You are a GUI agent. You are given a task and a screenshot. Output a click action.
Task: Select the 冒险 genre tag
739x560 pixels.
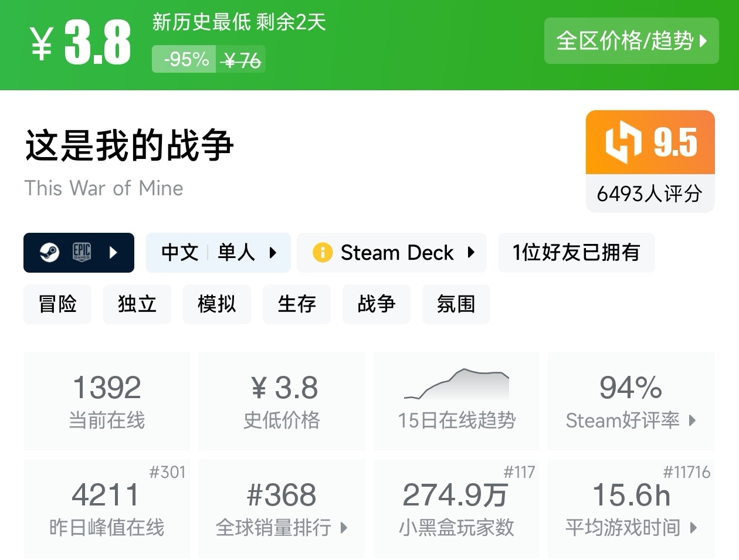pos(57,304)
